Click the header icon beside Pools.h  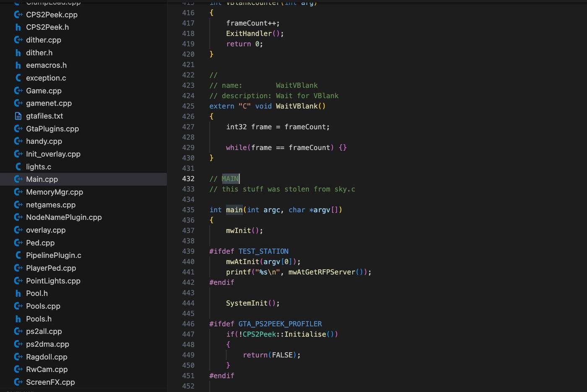(18, 319)
